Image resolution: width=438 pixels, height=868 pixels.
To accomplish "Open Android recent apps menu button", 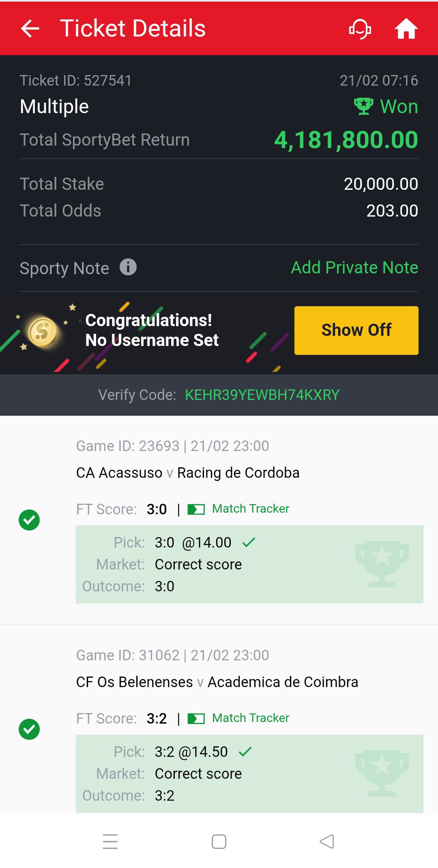I will pyautogui.click(x=110, y=842).
